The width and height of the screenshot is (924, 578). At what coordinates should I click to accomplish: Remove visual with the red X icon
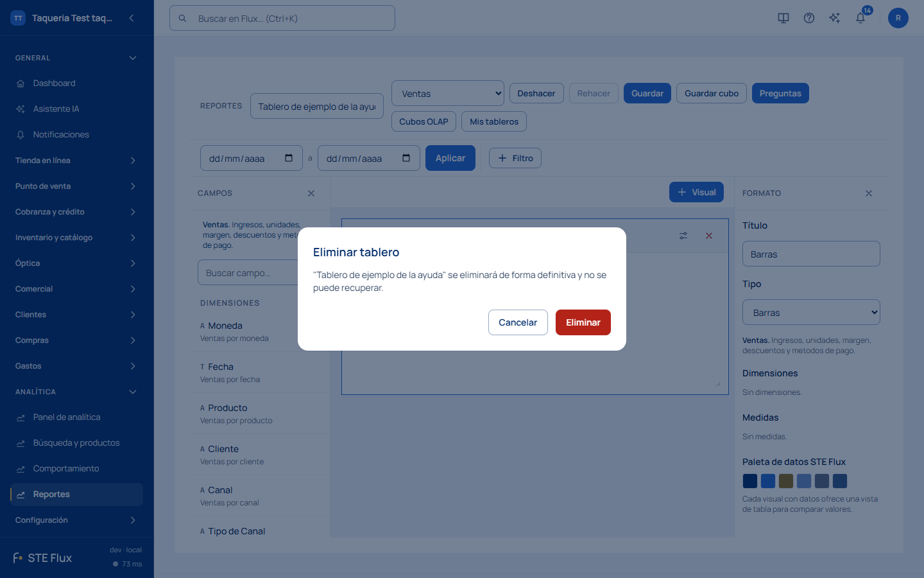[709, 236]
